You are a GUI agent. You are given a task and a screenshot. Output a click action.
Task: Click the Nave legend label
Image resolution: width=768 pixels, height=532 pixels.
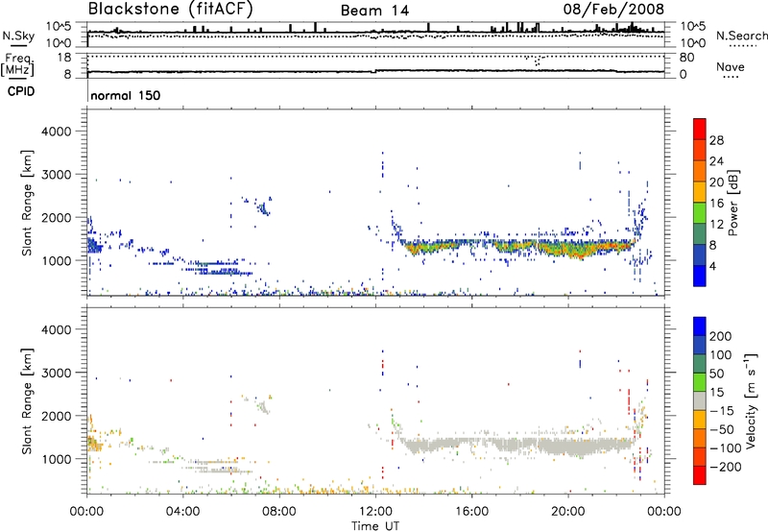click(x=730, y=67)
